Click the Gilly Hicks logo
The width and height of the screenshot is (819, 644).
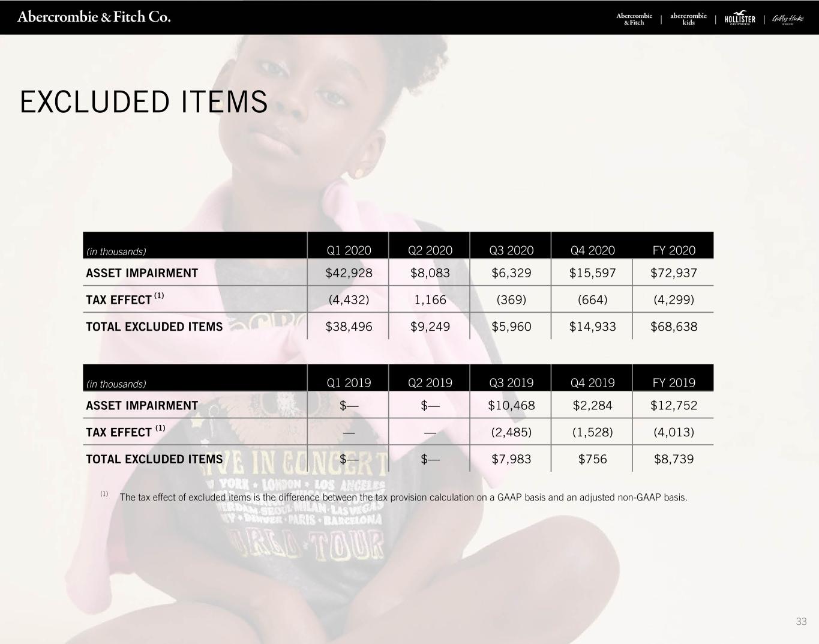(787, 19)
